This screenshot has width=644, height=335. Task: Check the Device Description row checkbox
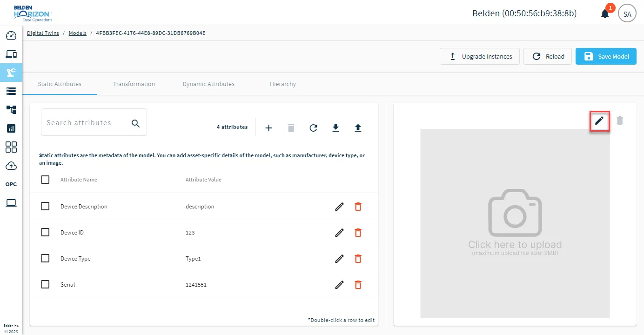pos(45,206)
